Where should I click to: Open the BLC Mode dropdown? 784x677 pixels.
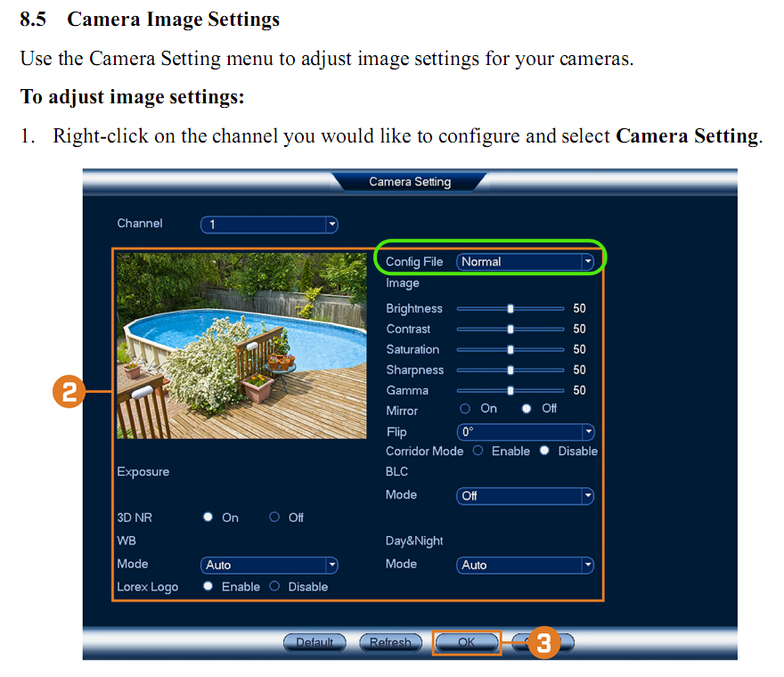(x=525, y=496)
